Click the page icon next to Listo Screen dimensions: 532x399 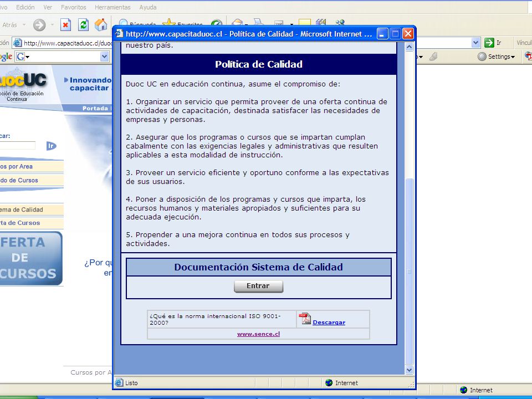[x=119, y=383]
